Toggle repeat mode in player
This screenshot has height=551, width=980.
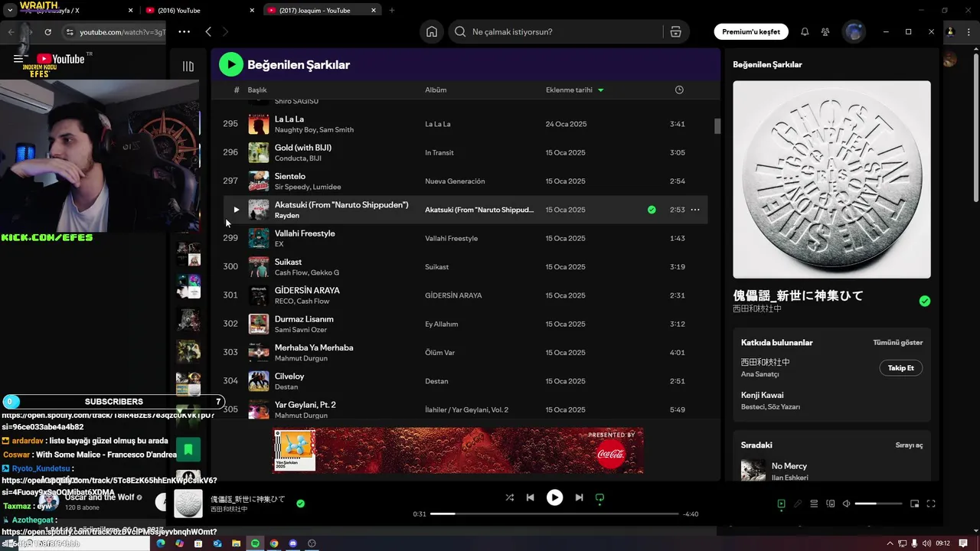599,497
